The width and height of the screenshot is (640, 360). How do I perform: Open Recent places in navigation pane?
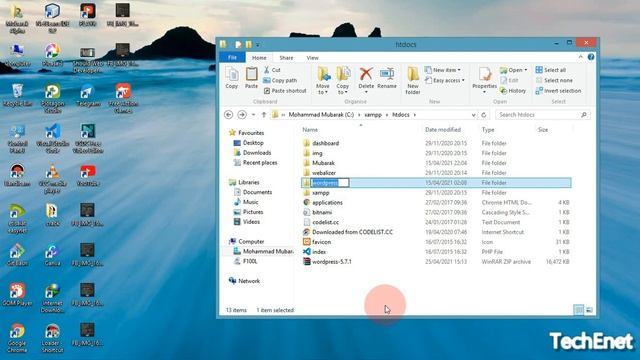[x=255, y=162]
